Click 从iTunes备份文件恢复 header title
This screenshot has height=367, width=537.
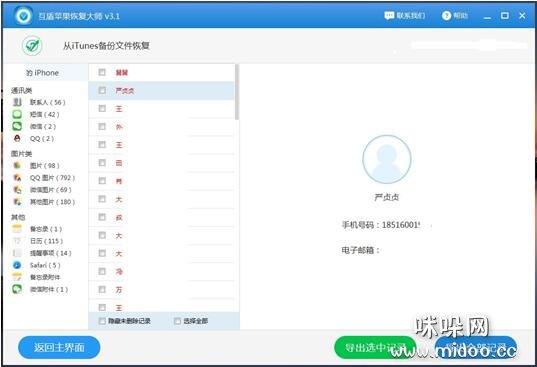[x=106, y=46]
